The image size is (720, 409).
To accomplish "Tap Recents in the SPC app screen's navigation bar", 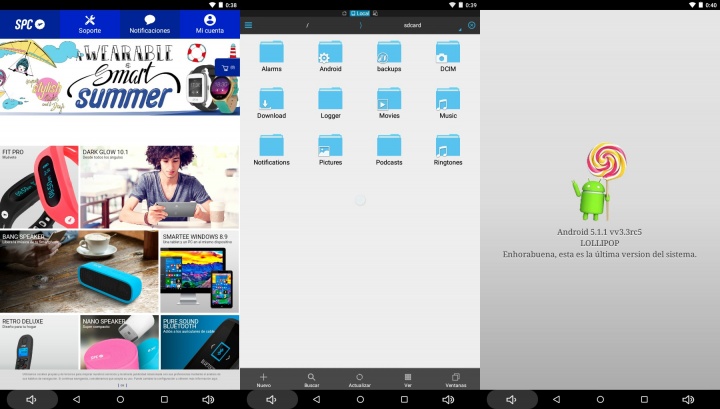I will coord(164,400).
